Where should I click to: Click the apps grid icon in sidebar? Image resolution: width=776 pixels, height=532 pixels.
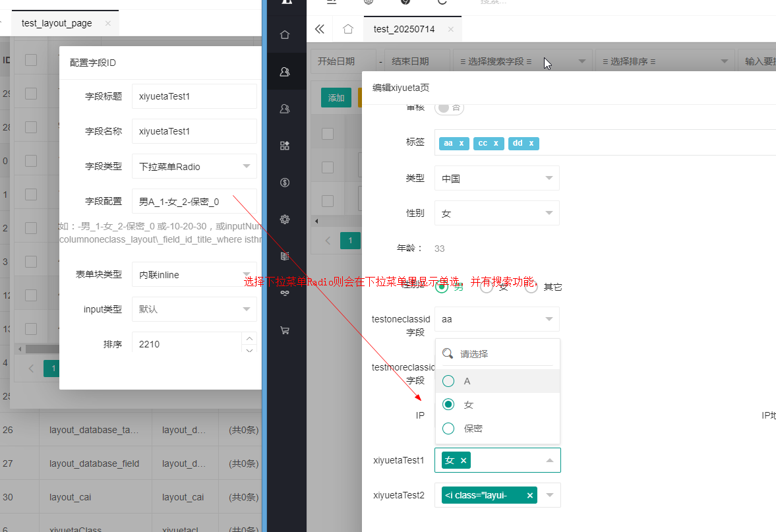pos(285,146)
